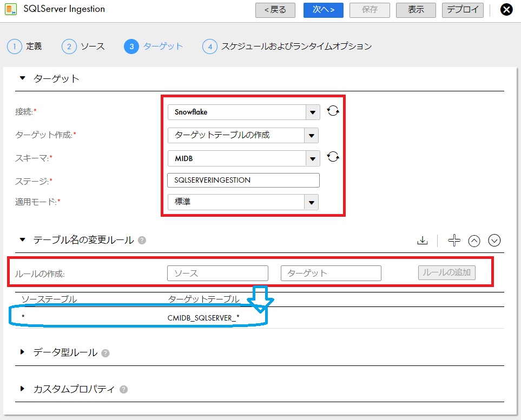521x420 pixels.
Task: Go to step 2 ソース
Action: (83, 46)
